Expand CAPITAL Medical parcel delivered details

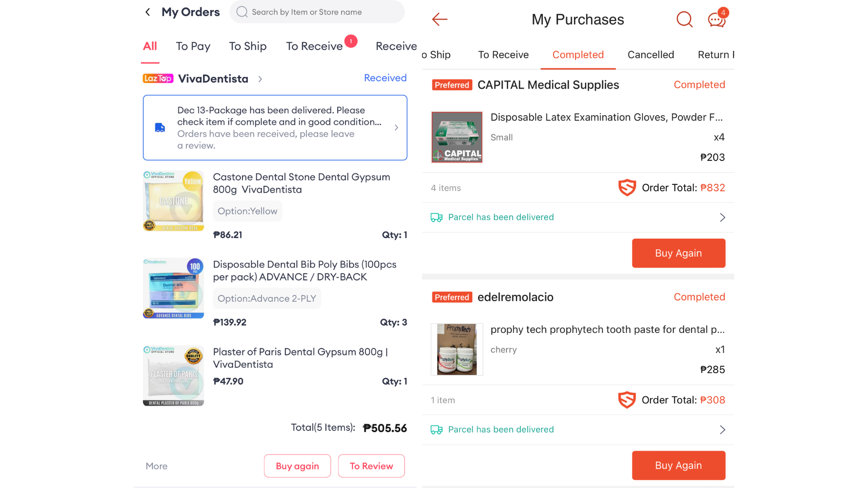pyautogui.click(x=722, y=217)
